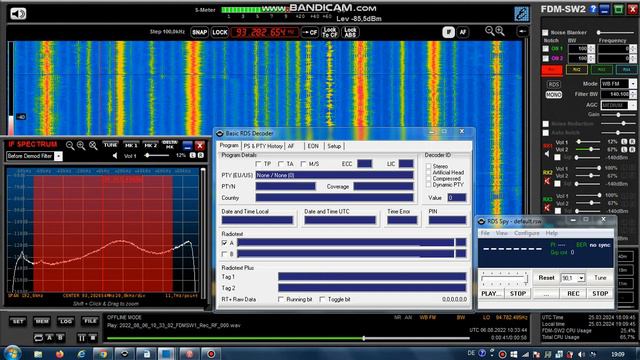
Task: Zoom in the main waterfall spectrum
Action: point(500,31)
